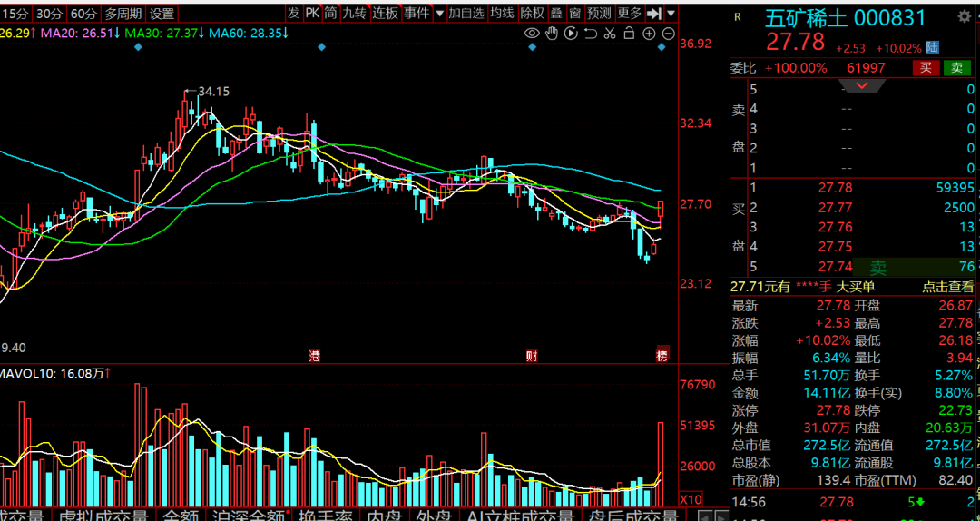
Task: Zoom out with the minus circle icon
Action: point(669,34)
